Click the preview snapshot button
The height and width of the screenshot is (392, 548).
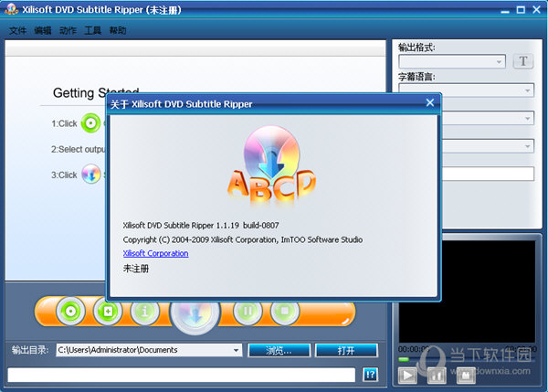(x=466, y=376)
